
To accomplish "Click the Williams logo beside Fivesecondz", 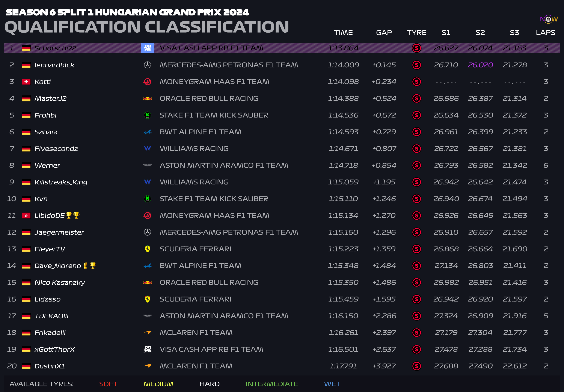I will click(x=147, y=148).
